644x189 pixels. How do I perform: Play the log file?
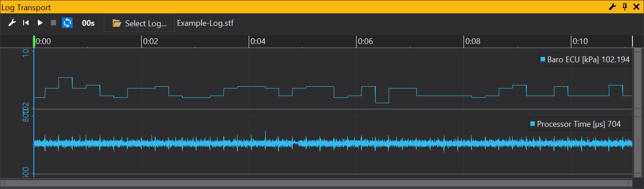coord(40,23)
